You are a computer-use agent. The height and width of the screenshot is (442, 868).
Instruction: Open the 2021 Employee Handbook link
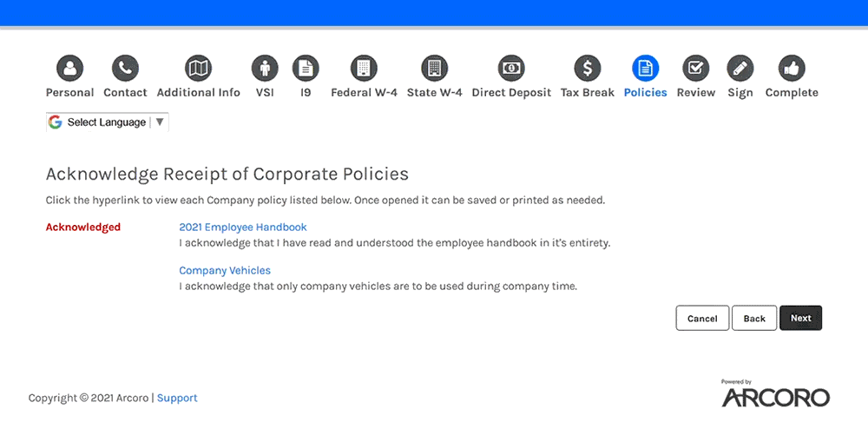pos(243,227)
